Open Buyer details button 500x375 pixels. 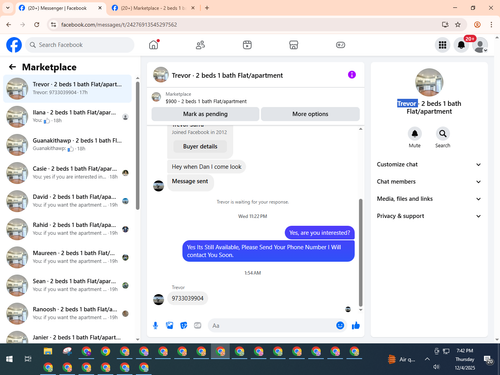point(200,146)
